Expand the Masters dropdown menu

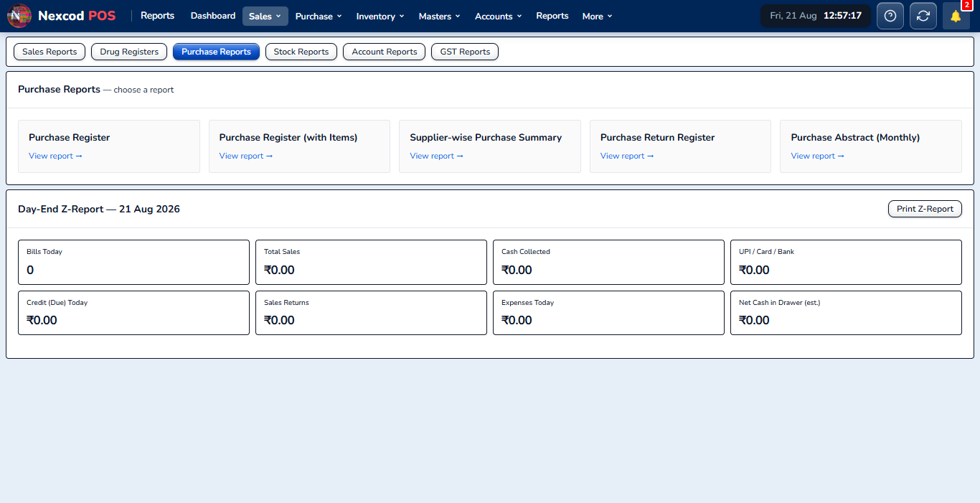[440, 16]
